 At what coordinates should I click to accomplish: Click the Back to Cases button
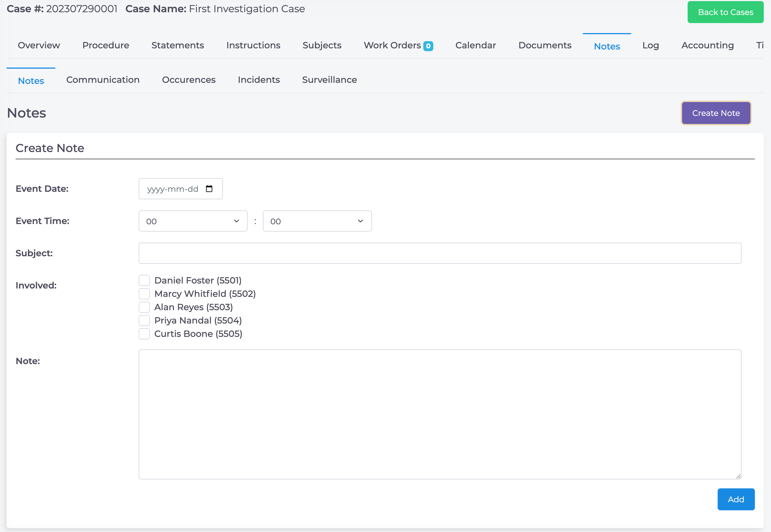(x=725, y=12)
